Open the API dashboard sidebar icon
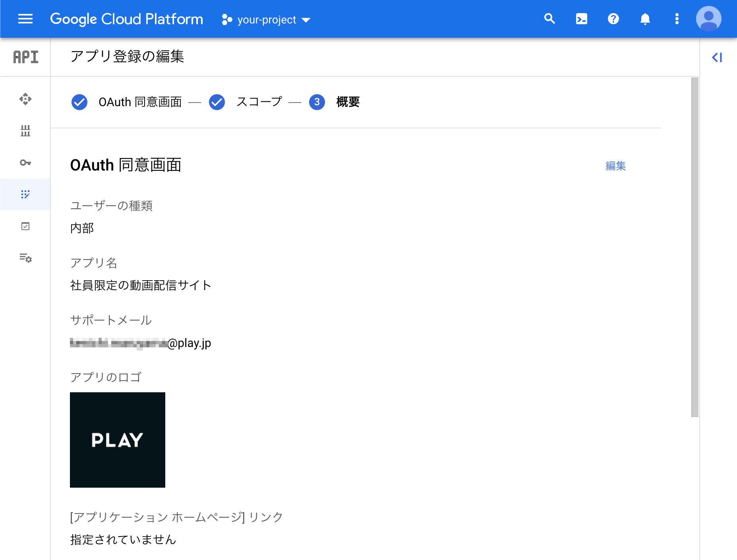The height and width of the screenshot is (560, 737). [25, 99]
